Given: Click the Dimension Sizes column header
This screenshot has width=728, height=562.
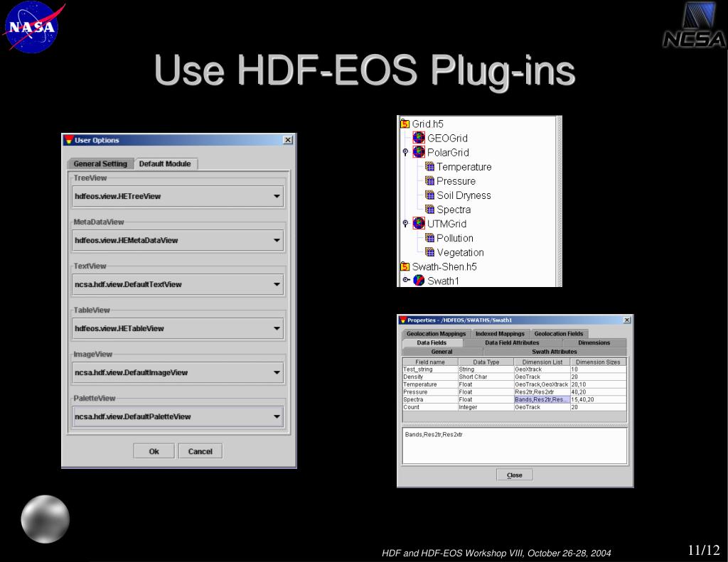Looking at the screenshot, I should (599, 362).
